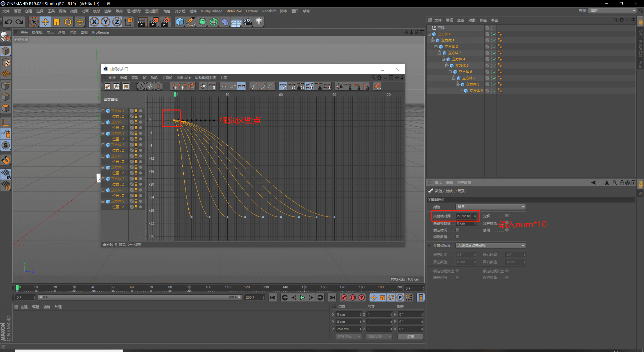644x352 pixels.
Task: Open the Octane menu
Action: pyautogui.click(x=252, y=11)
